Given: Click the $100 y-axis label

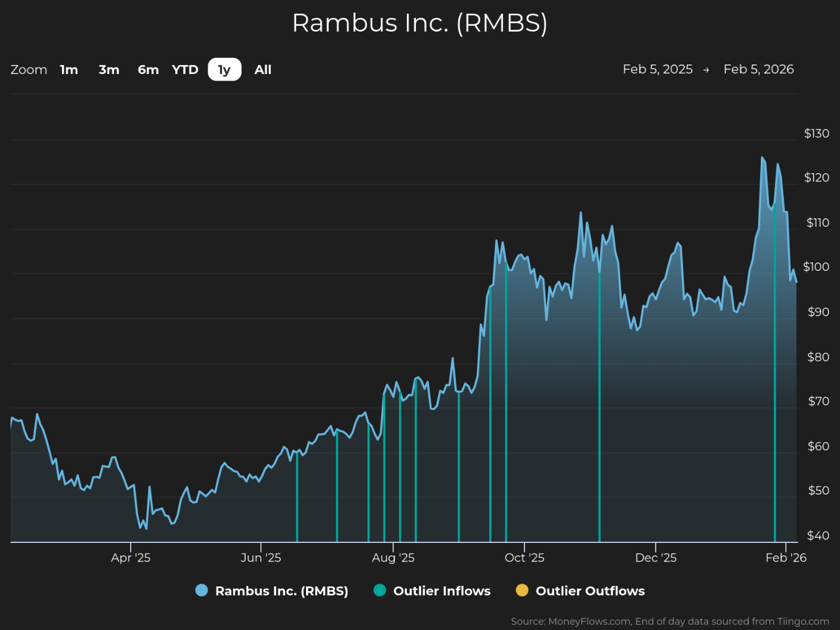Looking at the screenshot, I should coord(816,267).
